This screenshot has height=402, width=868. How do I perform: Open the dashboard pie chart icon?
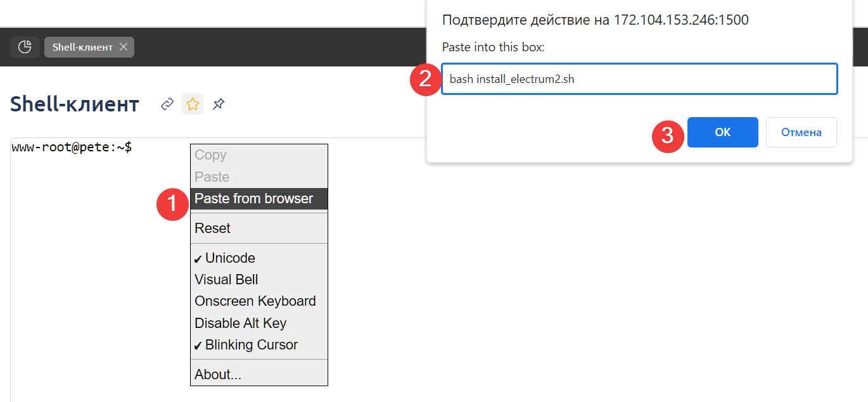[25, 47]
